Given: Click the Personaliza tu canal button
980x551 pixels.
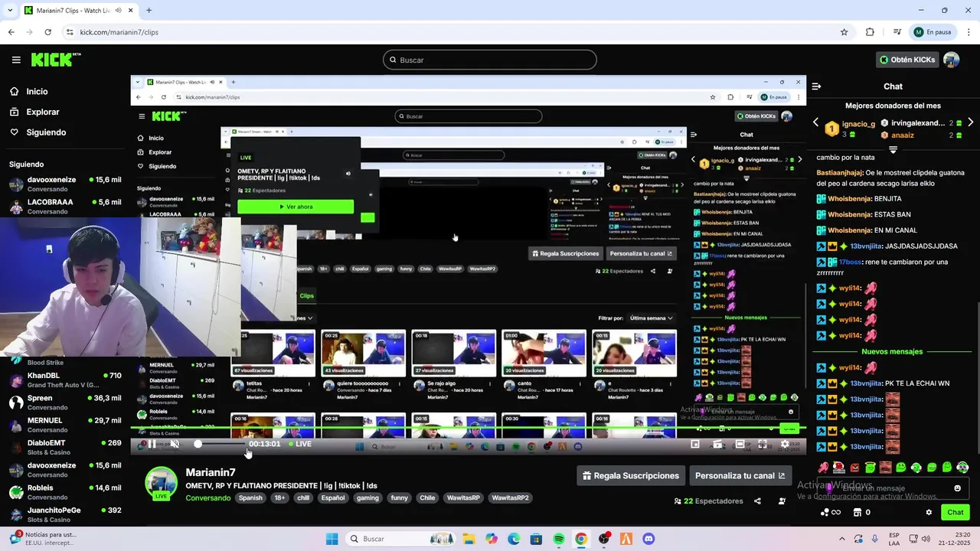Looking at the screenshot, I should click(x=740, y=475).
